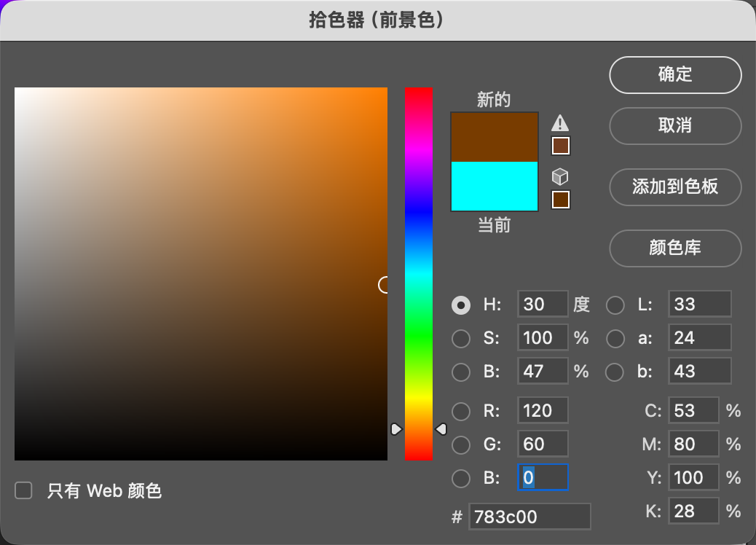Select the S saturation radio button

click(x=461, y=339)
